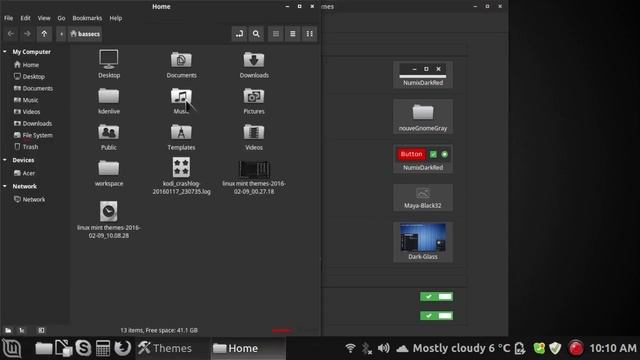Screen dimensions: 640x360
Task: Collapse the Devices sidebar section
Action: [x=5, y=160]
